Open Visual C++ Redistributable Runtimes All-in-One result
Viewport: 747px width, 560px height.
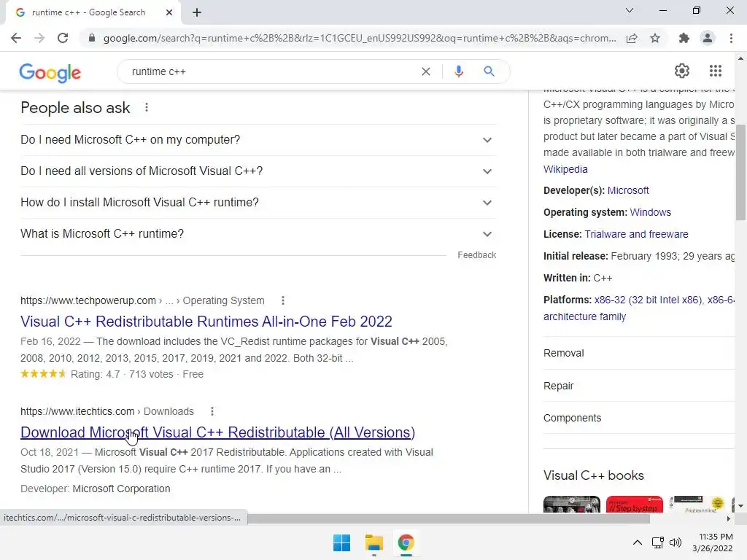pyautogui.click(x=206, y=322)
